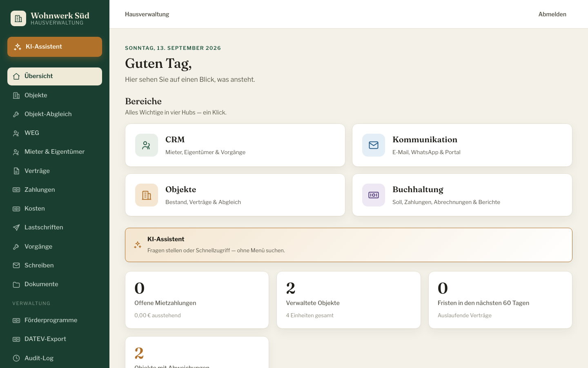
Task: Click the banknote icon beside Zahlungen
Action: click(16, 190)
